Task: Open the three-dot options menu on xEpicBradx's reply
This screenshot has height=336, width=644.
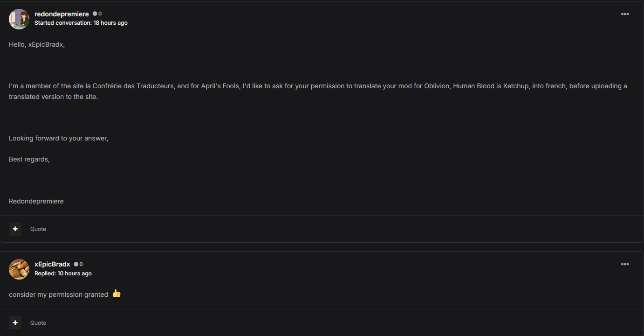Action: pos(625,265)
